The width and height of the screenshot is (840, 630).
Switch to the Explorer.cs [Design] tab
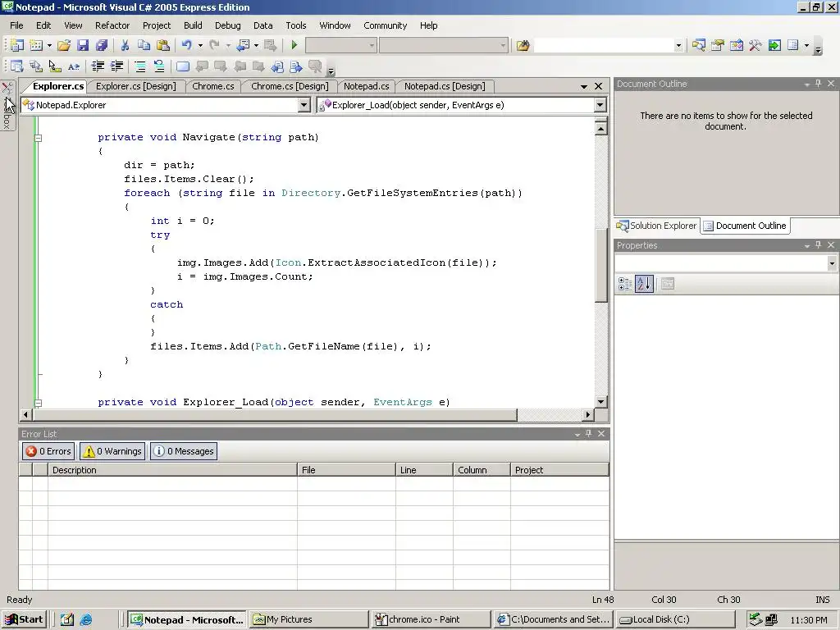(x=135, y=86)
